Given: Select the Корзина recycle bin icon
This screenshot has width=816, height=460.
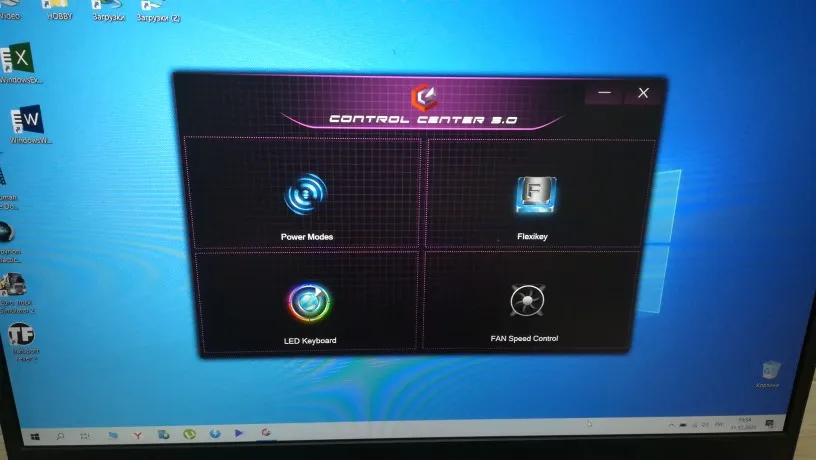Looking at the screenshot, I should pyautogui.click(x=769, y=374).
